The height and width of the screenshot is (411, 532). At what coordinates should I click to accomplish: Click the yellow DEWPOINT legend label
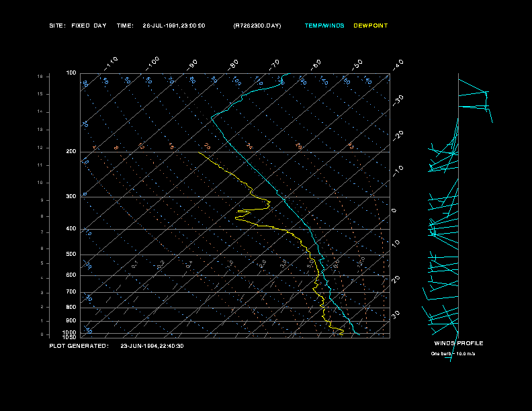pos(371,26)
